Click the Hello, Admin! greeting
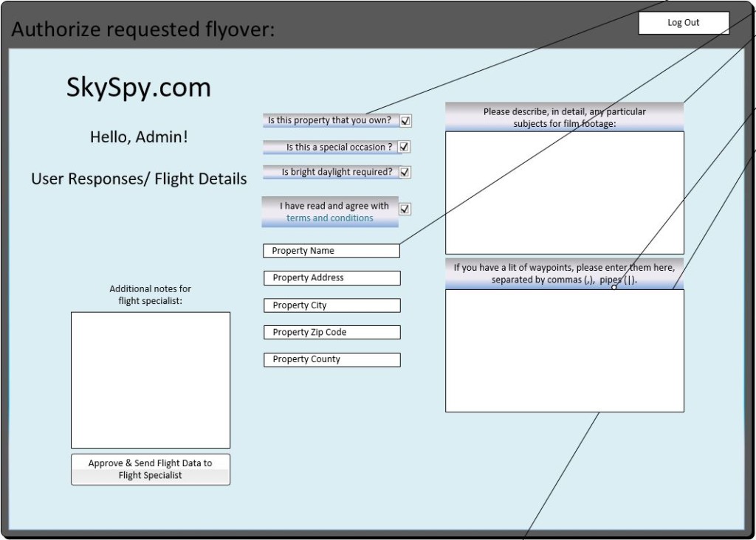The width and height of the screenshot is (756, 540). point(139,137)
